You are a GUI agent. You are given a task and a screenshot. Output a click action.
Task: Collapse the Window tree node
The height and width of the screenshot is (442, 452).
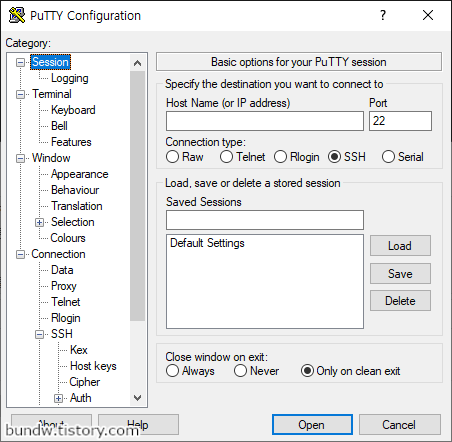coord(20,158)
